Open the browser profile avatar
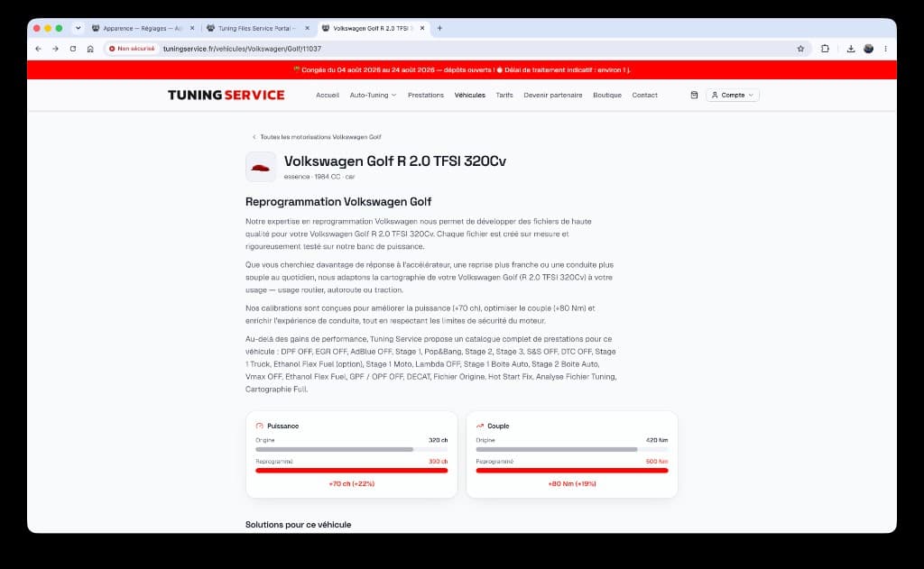This screenshot has width=924, height=569. tap(869, 49)
